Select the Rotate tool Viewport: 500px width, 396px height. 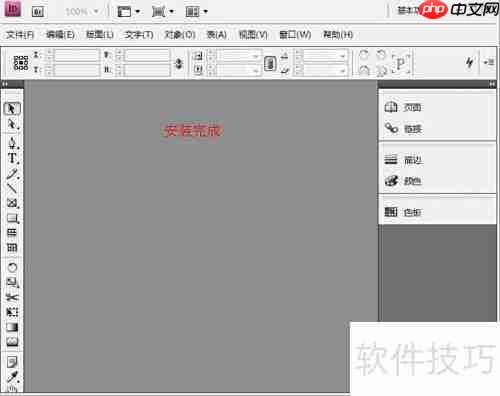(12, 267)
